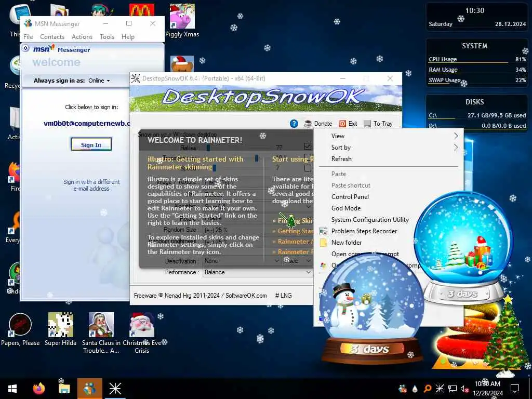Image resolution: width=532 pixels, height=399 pixels.
Task: Open the File menu in MSN Messenger
Action: point(28,37)
